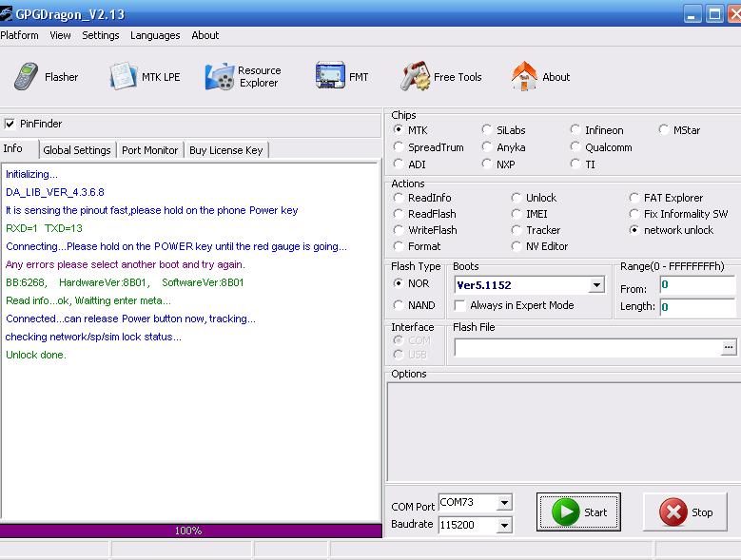Choose Fix Informality SW action
Image resolution: width=741 pixels, height=560 pixels.
click(x=634, y=214)
